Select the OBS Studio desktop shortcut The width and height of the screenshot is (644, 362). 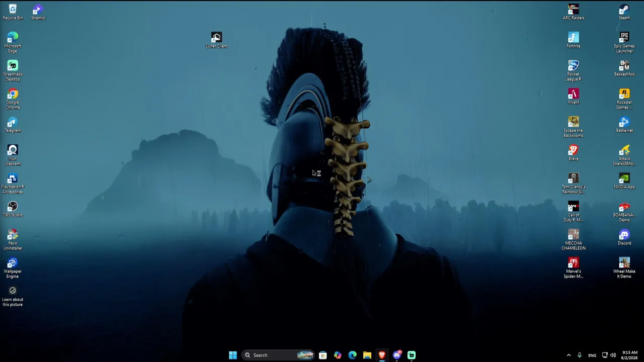click(13, 209)
